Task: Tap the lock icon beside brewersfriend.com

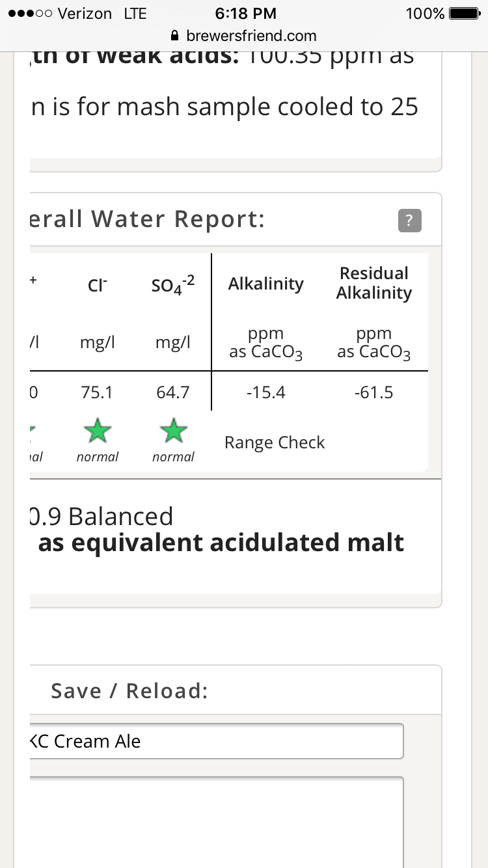Action: click(x=174, y=36)
